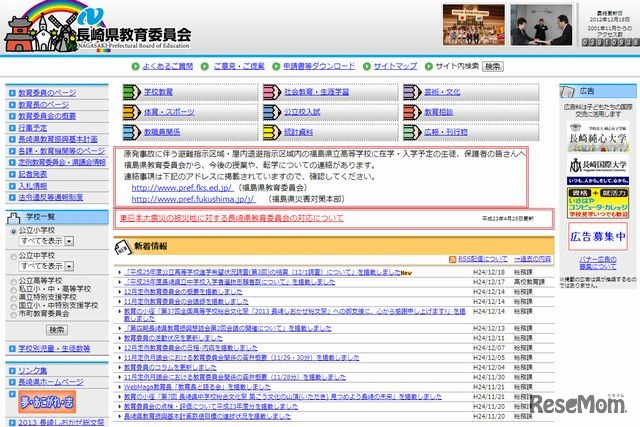Image resolution: width=640 pixels, height=427 pixels.
Task: Open the 体育・スポーツ category
Action: [169, 112]
